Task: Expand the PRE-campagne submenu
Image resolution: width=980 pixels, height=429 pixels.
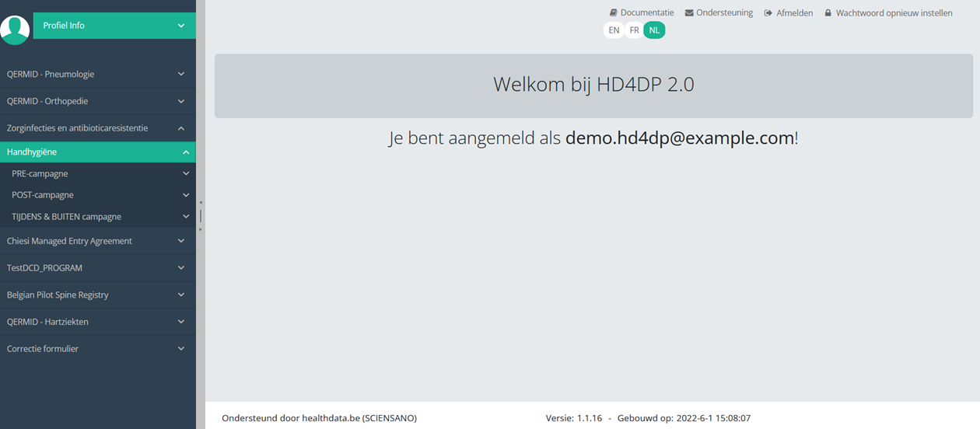Action: point(185,174)
